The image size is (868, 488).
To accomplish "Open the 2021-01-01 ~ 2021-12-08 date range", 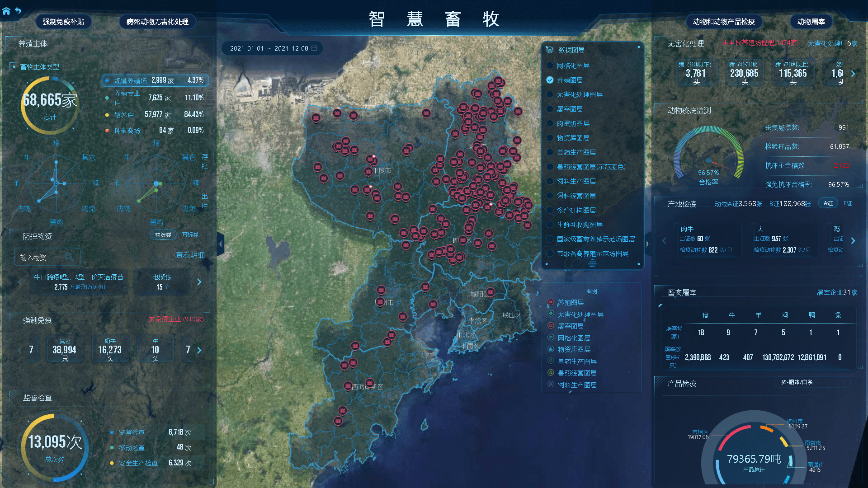I will click(x=272, y=48).
